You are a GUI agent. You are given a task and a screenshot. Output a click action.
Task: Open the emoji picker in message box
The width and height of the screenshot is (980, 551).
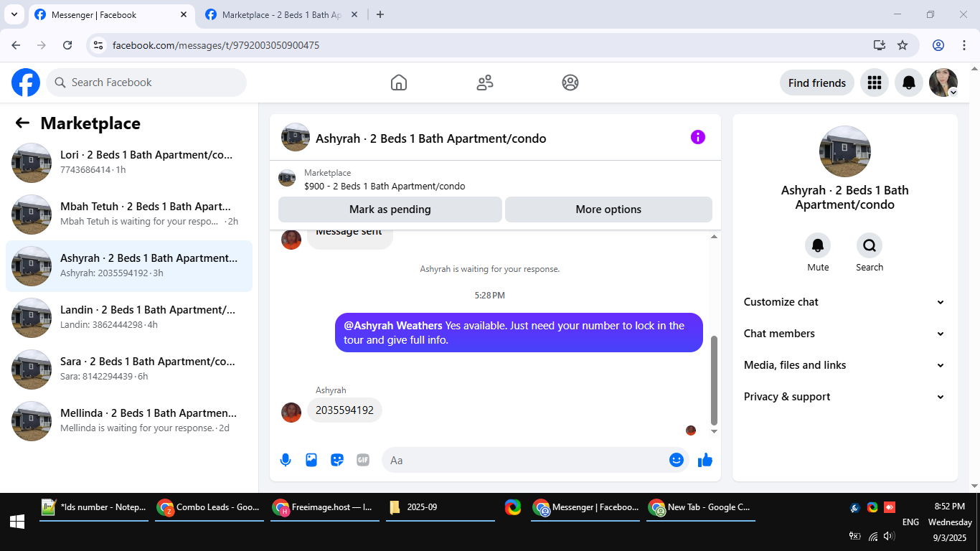(676, 460)
